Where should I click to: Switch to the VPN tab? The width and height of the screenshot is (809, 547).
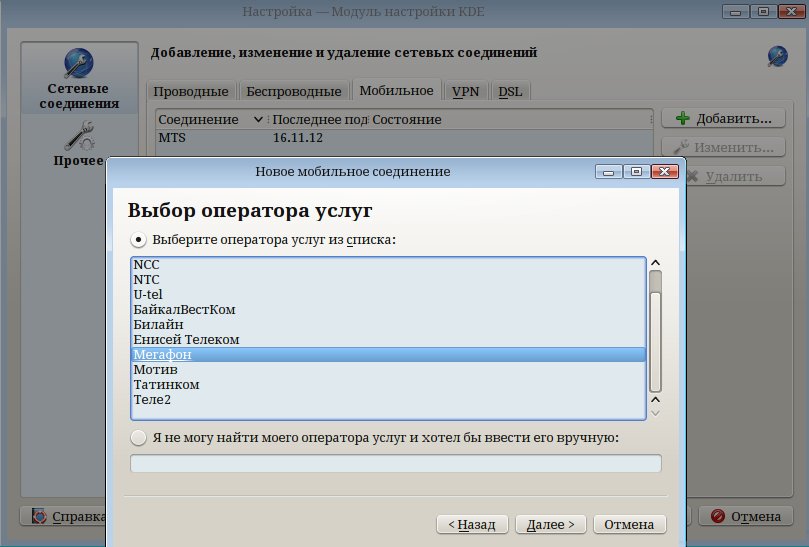(465, 91)
